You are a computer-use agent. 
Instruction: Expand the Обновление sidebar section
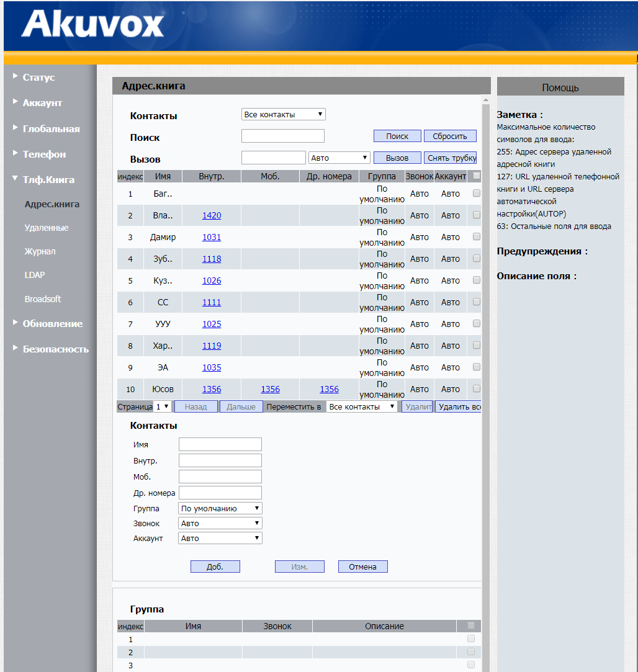coord(52,323)
